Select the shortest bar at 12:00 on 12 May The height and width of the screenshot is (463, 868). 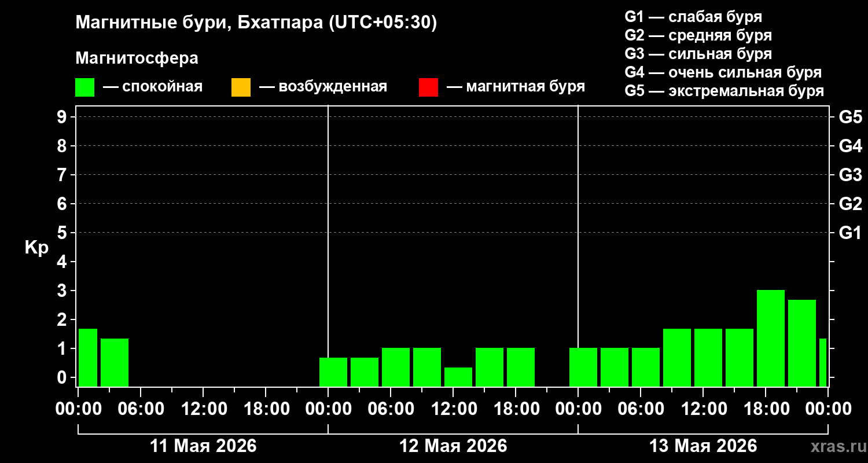458,377
